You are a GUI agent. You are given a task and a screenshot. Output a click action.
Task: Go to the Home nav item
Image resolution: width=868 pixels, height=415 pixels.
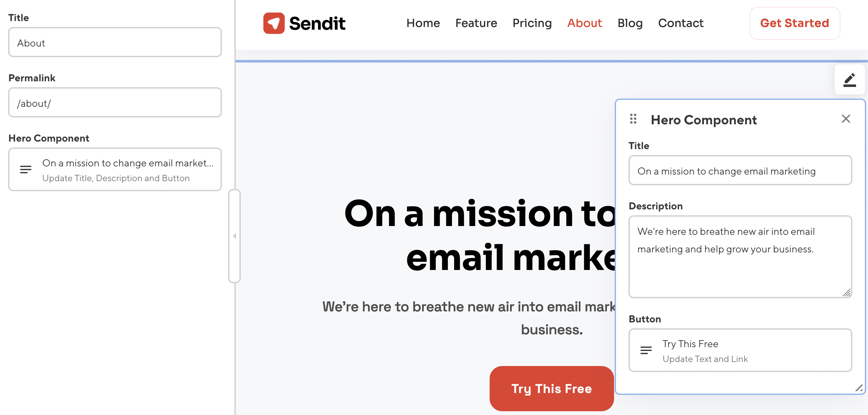coord(423,23)
